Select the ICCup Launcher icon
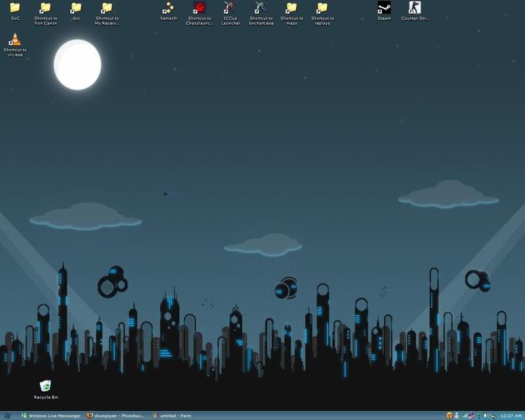The width and height of the screenshot is (525, 420). 230,13
